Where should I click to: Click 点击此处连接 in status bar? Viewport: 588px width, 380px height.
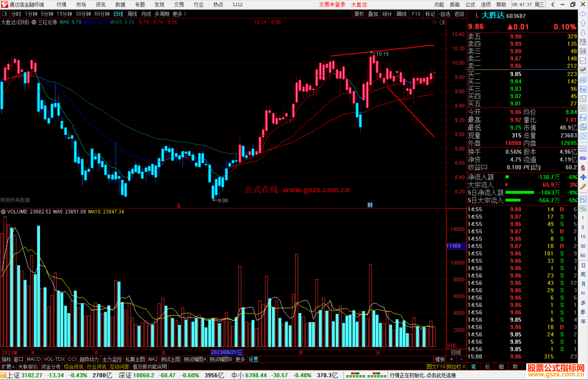[441, 375]
